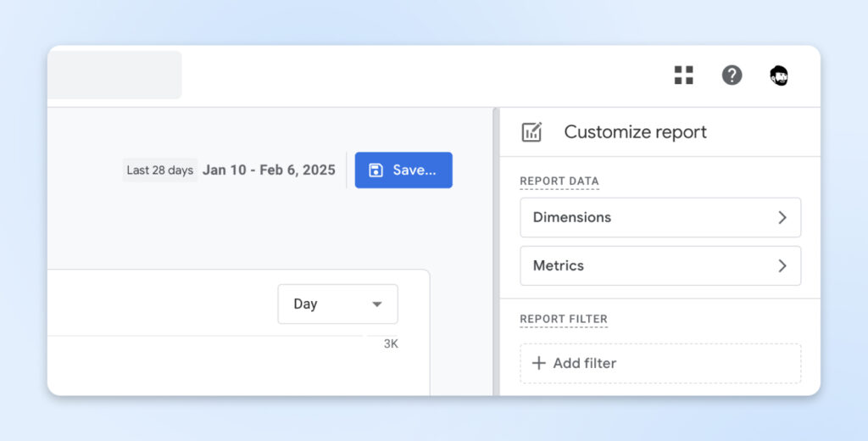
Task: Click the 3K axis label on chart
Action: pos(391,344)
